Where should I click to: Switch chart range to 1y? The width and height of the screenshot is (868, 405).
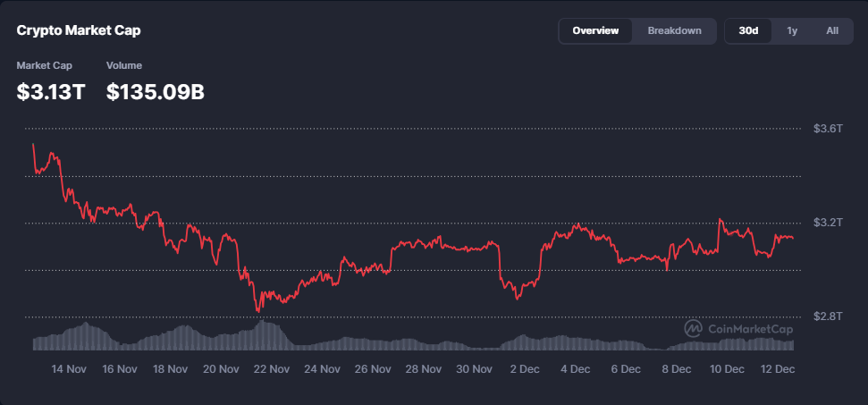792,30
